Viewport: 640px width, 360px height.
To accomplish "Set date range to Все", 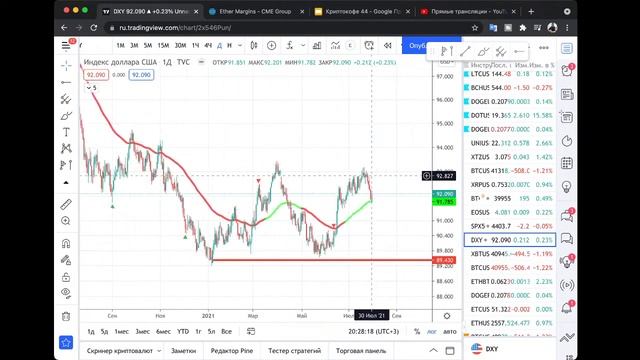I will (x=226, y=331).
